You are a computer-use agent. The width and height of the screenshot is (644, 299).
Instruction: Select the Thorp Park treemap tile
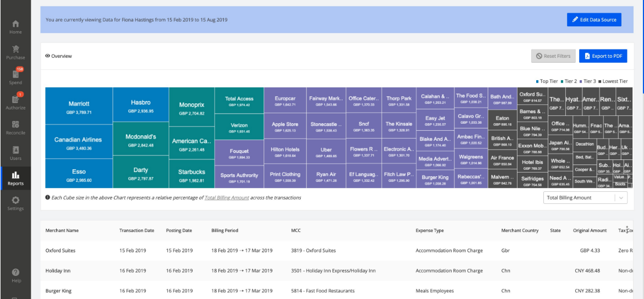coord(399,100)
